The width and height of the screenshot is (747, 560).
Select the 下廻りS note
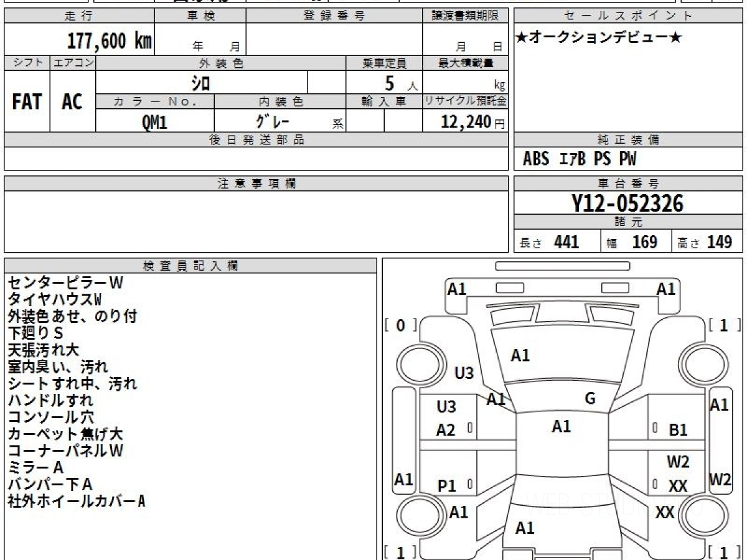(x=36, y=333)
